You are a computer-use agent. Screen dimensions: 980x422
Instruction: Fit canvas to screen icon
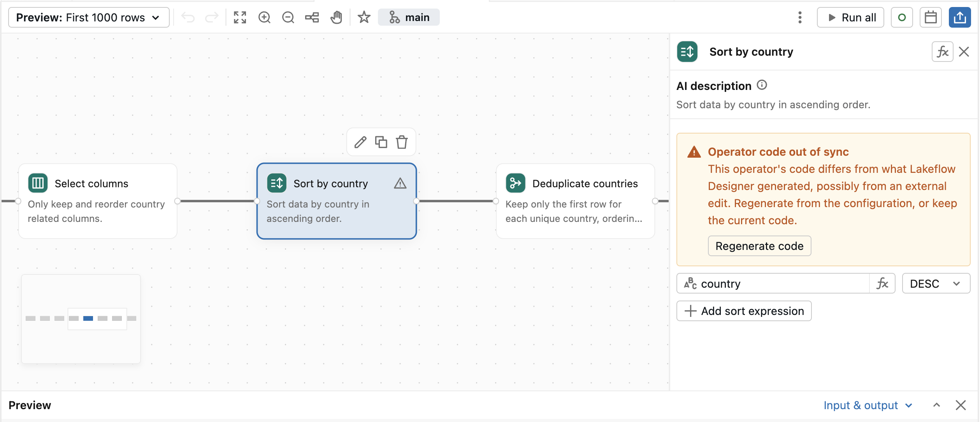pyautogui.click(x=240, y=18)
